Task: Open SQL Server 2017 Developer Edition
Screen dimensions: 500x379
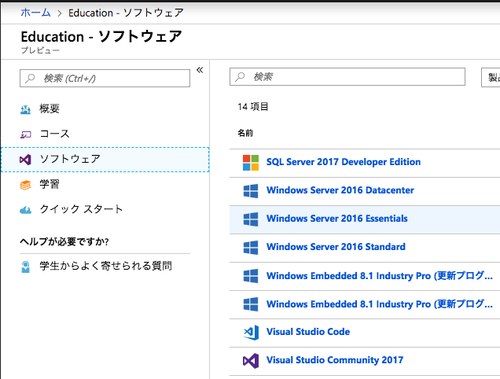Action: tap(343, 162)
